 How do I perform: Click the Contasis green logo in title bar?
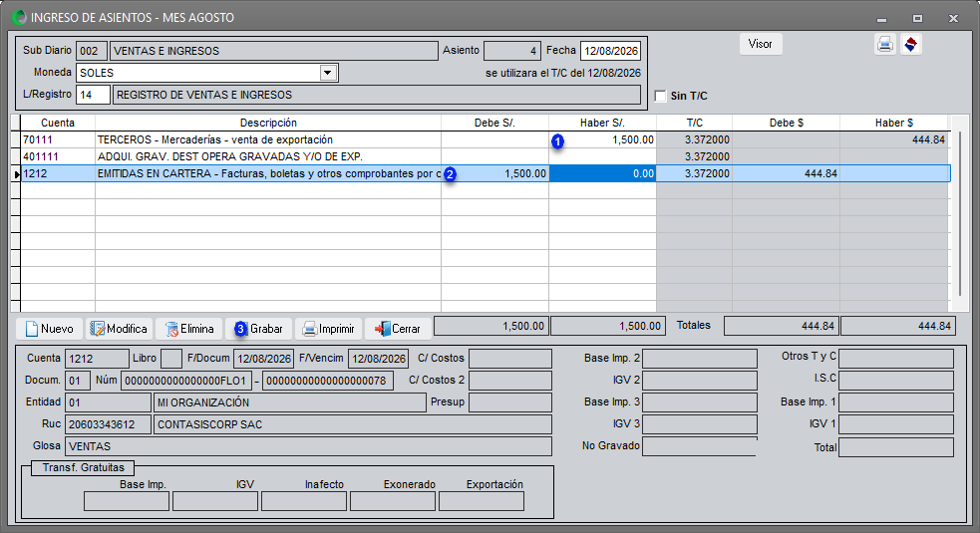19,18
